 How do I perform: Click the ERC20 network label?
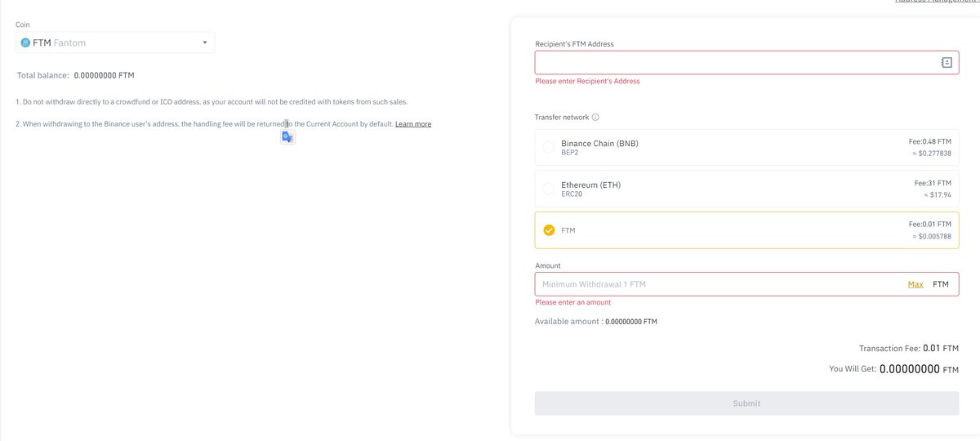[572, 194]
